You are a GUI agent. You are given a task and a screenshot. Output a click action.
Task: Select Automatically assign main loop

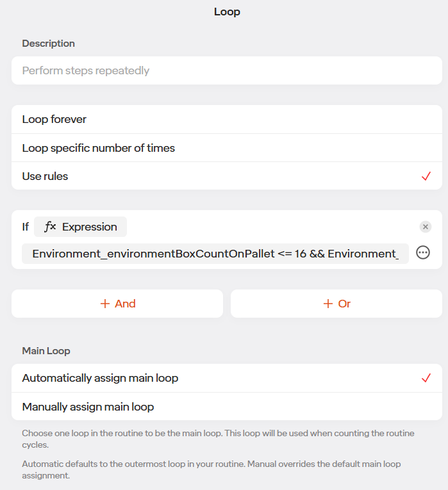point(227,378)
